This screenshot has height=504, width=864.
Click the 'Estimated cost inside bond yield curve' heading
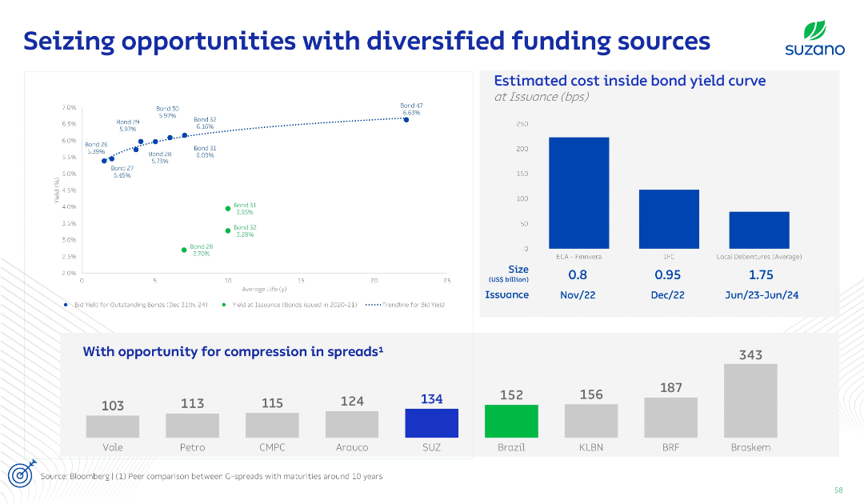tap(630, 81)
